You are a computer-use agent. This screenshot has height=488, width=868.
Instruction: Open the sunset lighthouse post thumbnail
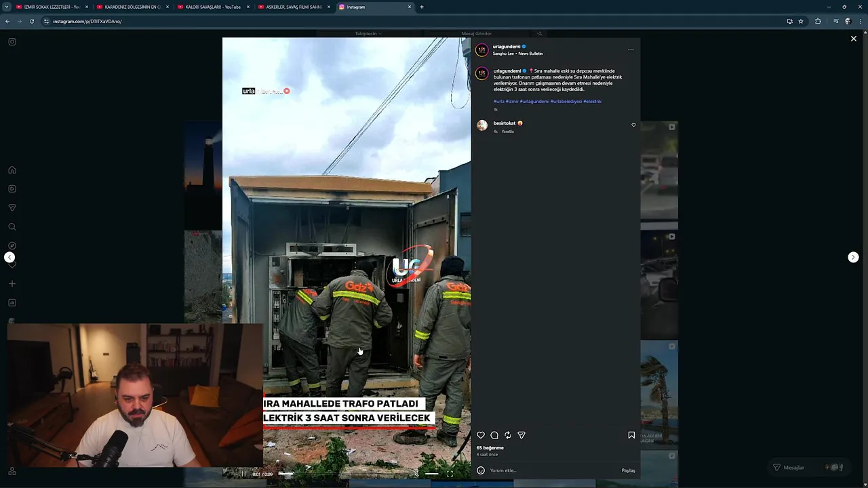point(203,176)
